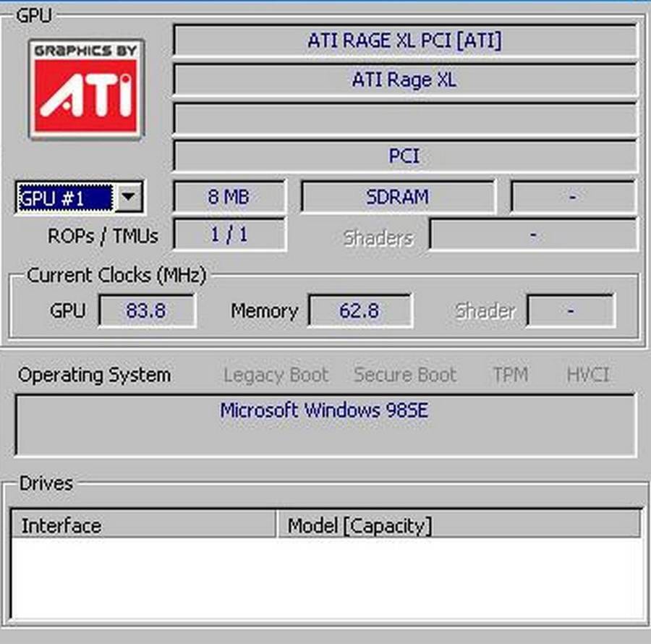This screenshot has height=644, width=651.
Task: Click the ROPs / TMUs value 1 / 1
Action: click(x=229, y=235)
